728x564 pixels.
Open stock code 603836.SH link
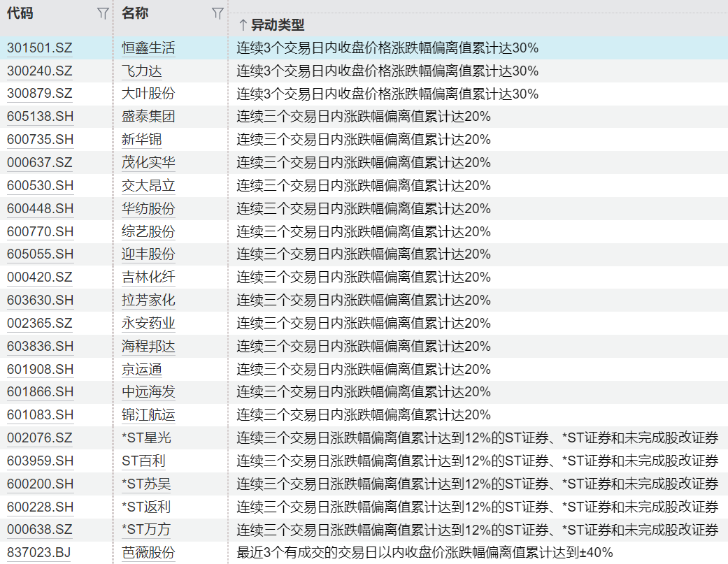(41, 347)
